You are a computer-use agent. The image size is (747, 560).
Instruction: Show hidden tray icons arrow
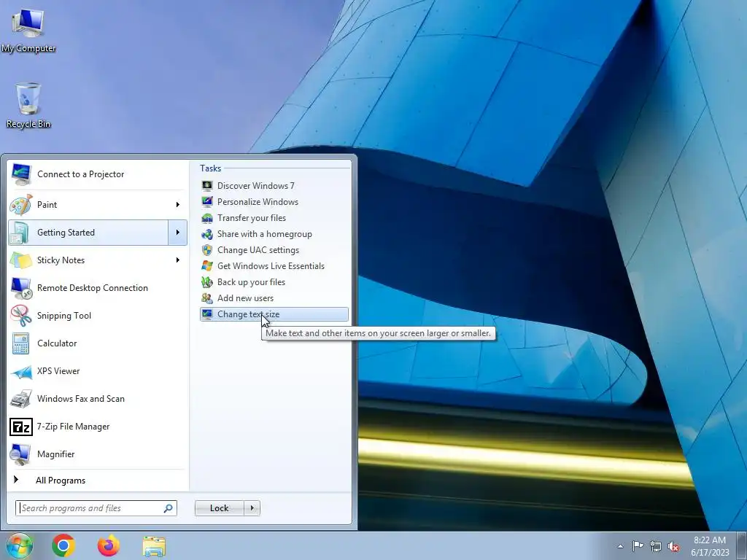pos(620,547)
